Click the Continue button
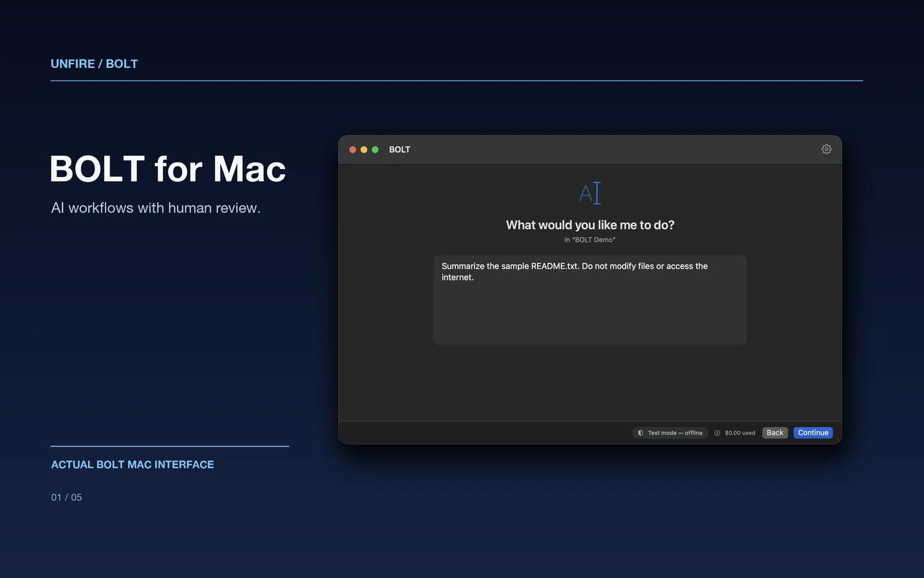The image size is (924, 578). (x=813, y=433)
